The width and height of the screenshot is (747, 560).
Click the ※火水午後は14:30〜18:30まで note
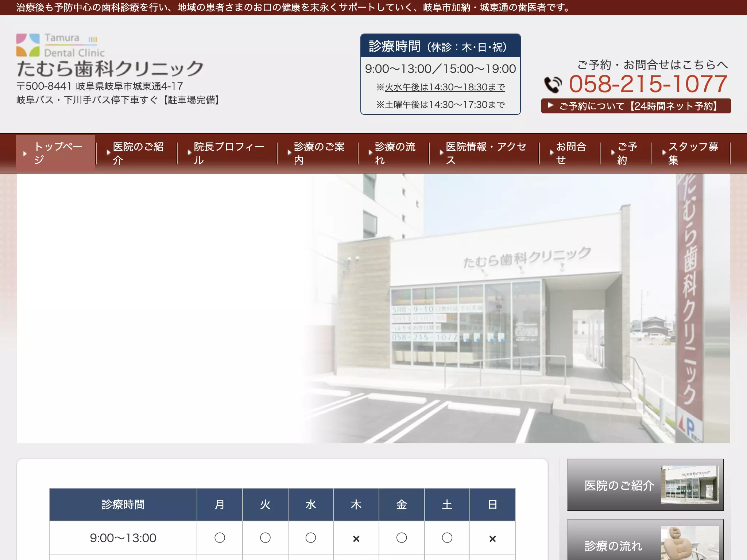440,87
